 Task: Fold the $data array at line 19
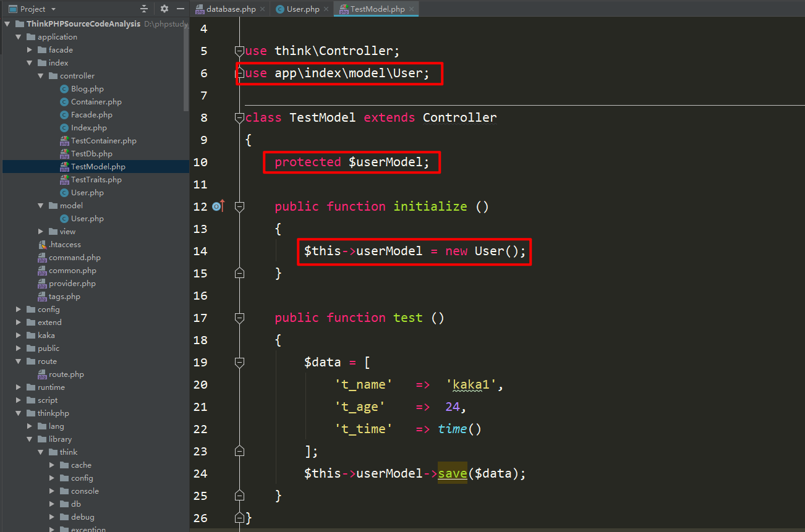click(240, 362)
